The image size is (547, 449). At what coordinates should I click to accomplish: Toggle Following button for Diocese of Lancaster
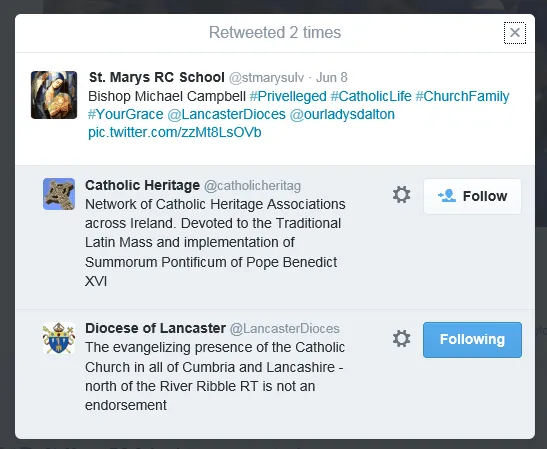(472, 340)
